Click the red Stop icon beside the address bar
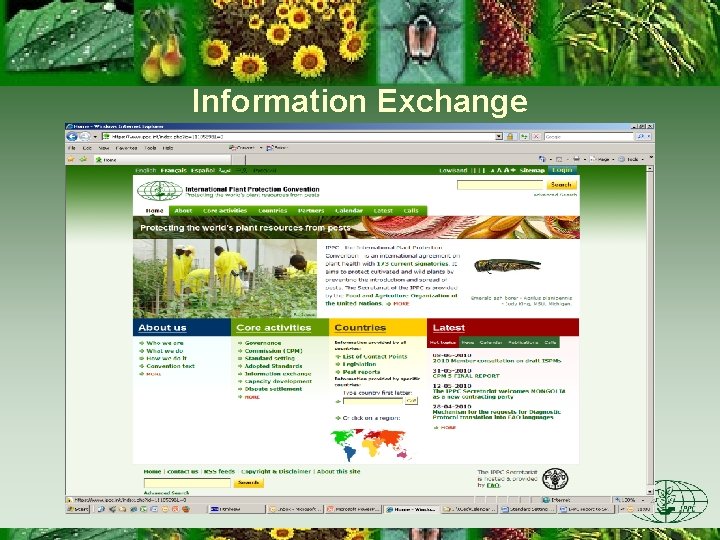The image size is (720, 540). (x=535, y=137)
